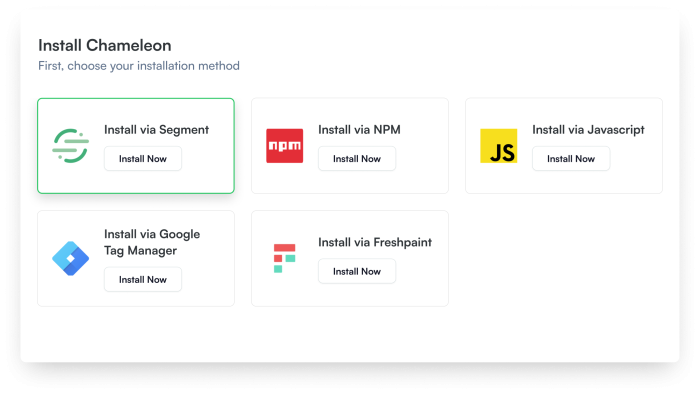Click Install Now for Google Tag Manager
Viewport: 700px width, 394px height.
coord(143,279)
